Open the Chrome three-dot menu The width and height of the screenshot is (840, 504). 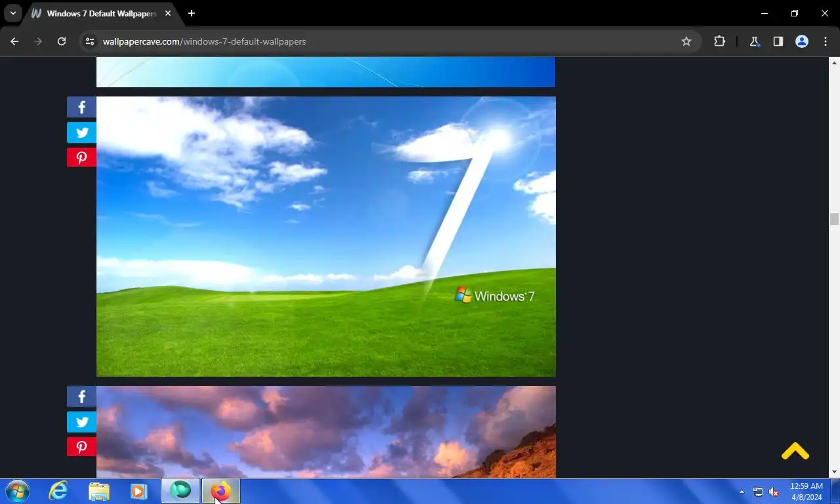825,41
